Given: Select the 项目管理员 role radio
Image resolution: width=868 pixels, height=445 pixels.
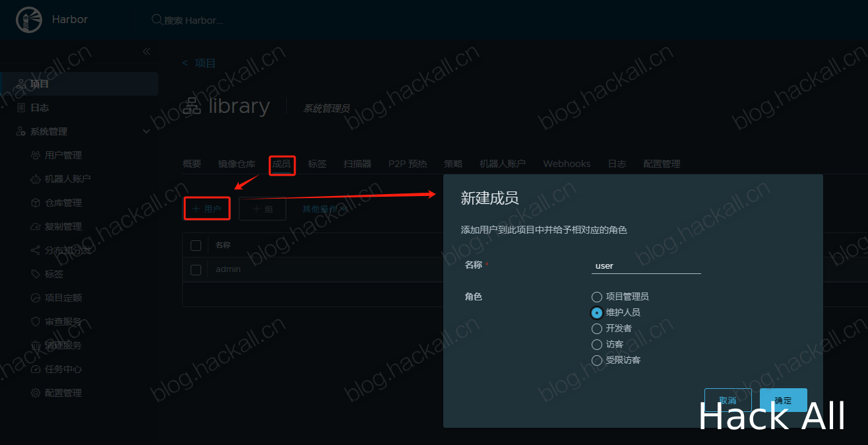Looking at the screenshot, I should pos(597,297).
